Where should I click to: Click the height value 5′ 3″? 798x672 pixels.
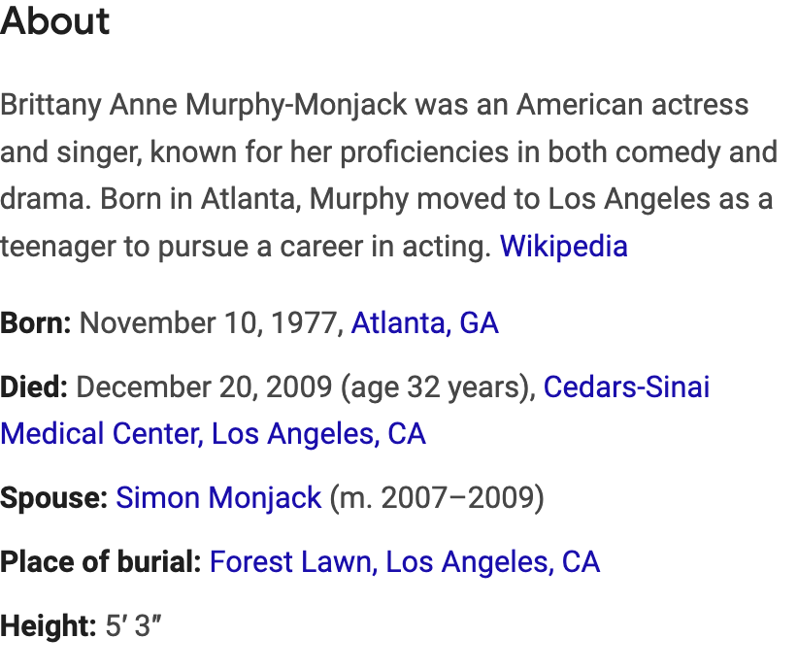[132, 626]
